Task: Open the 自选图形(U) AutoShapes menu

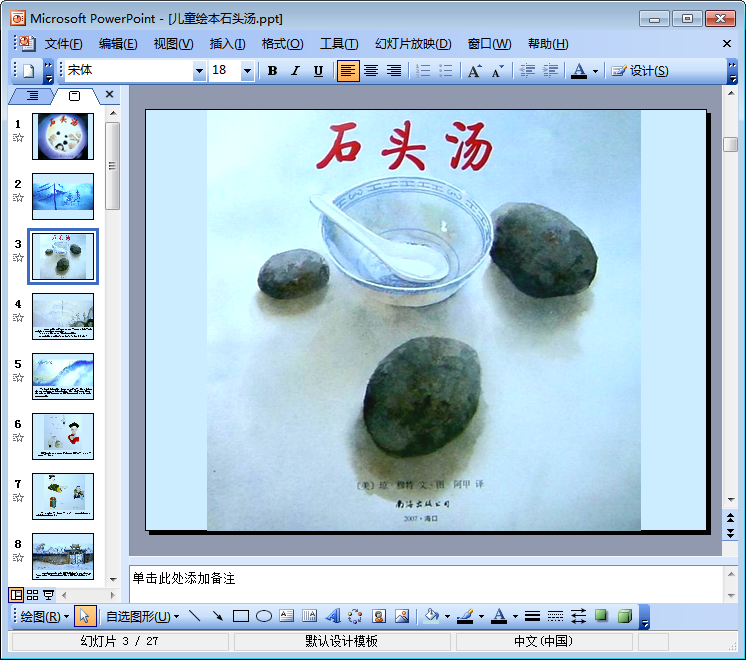Action: [x=142, y=616]
